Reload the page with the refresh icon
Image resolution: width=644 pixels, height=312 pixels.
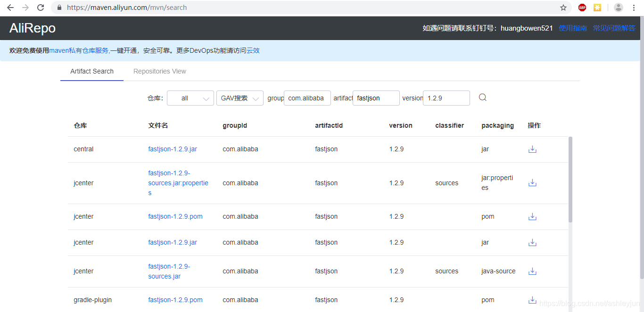pos(41,8)
